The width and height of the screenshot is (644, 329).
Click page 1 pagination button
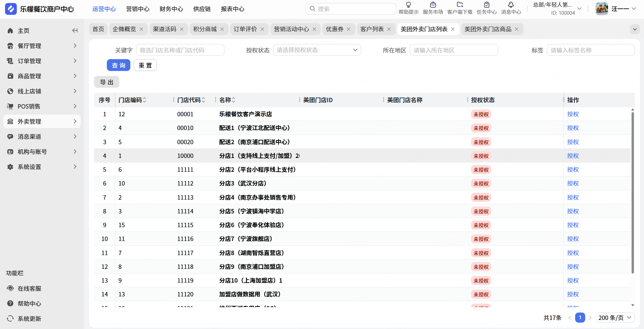coord(580,318)
